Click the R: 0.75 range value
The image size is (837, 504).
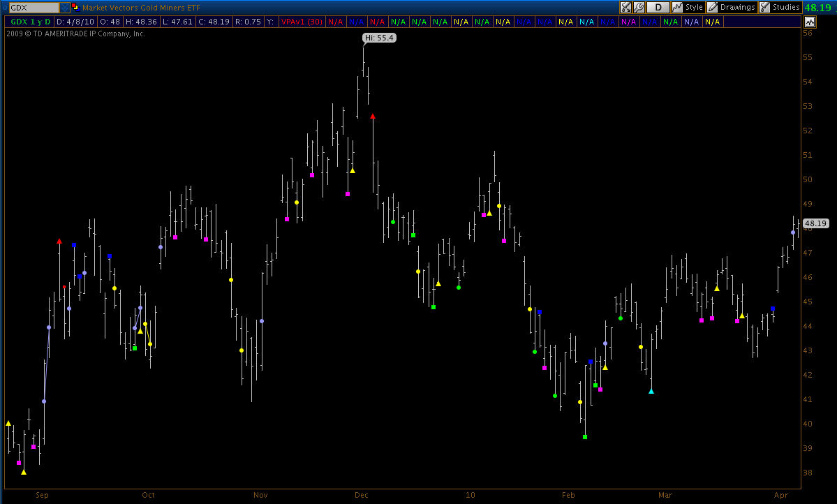coord(248,22)
